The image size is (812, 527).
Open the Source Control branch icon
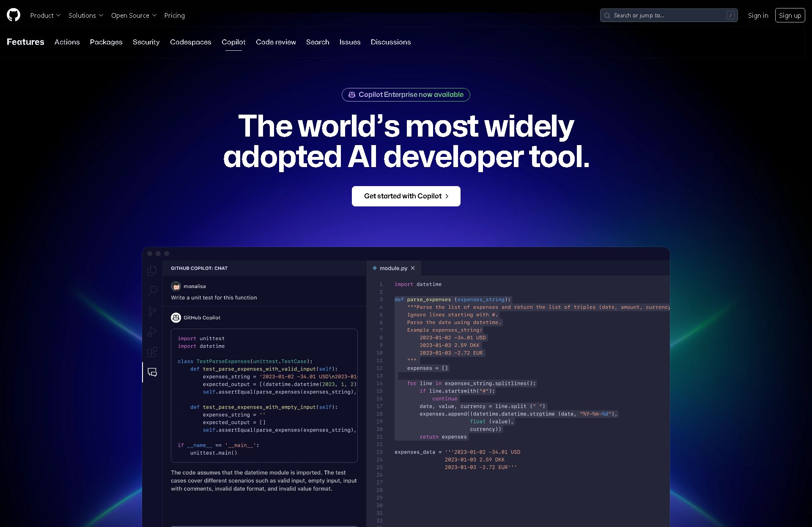pos(152,311)
